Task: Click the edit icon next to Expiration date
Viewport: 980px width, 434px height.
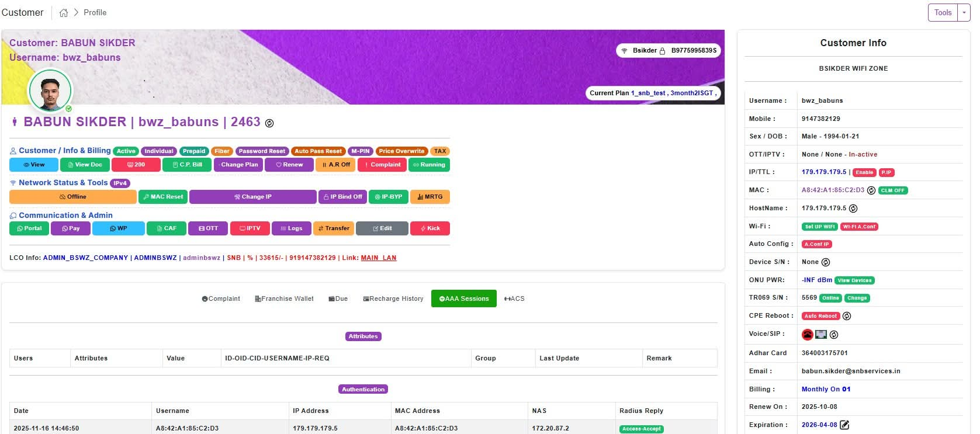Action: 844,425
